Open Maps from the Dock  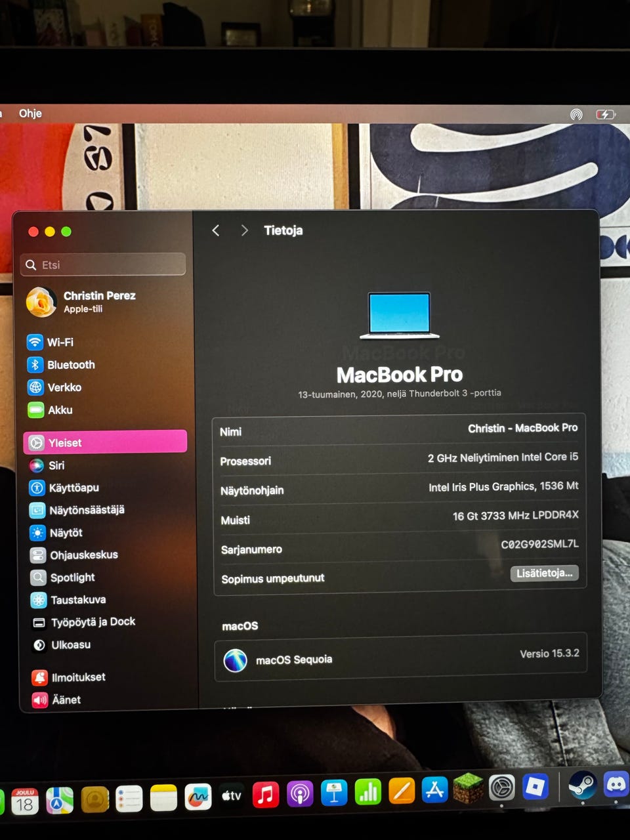(x=60, y=800)
